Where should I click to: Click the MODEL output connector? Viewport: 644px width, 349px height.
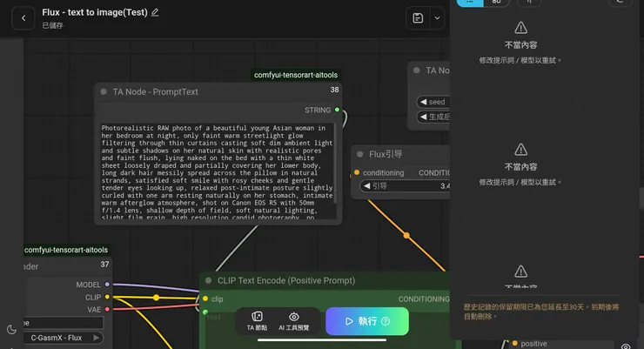(x=107, y=284)
